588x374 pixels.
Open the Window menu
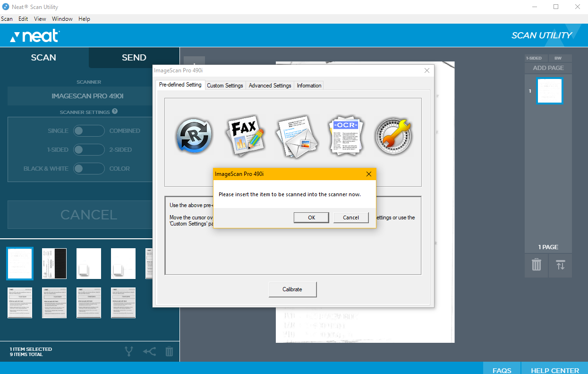[62, 19]
